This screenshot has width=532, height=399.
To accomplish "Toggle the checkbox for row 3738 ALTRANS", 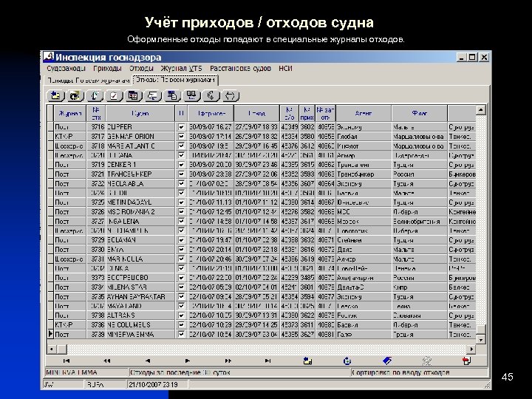I will [x=181, y=316].
